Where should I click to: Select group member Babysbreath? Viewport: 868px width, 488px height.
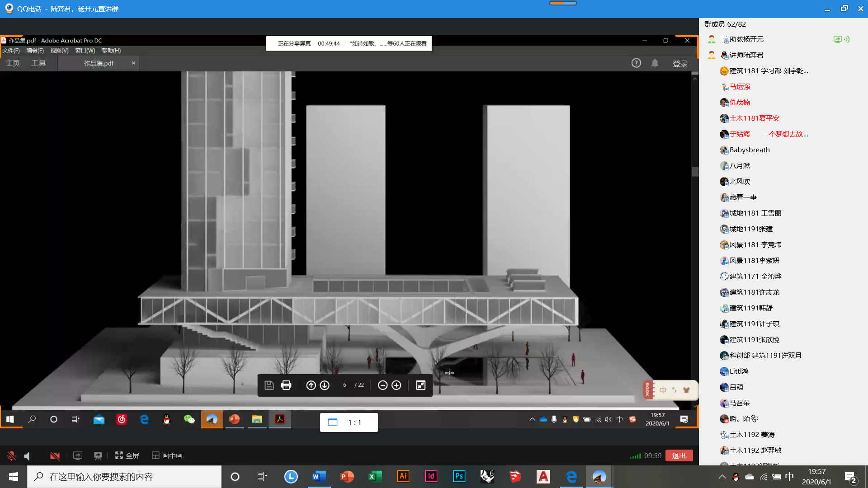point(749,150)
